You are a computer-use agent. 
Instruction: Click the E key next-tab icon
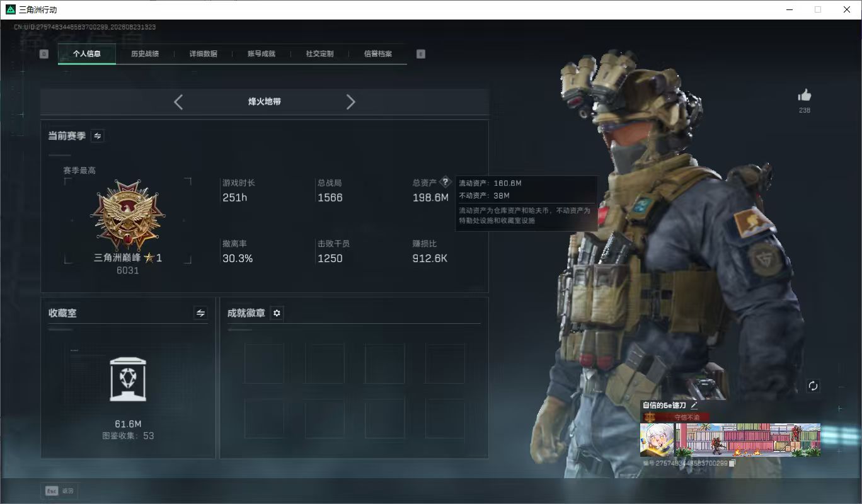click(421, 54)
